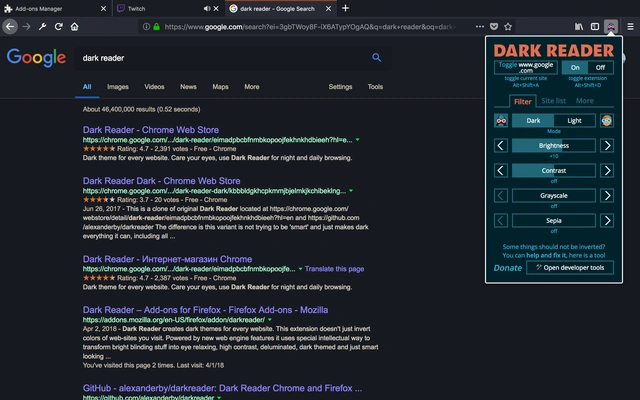
Task: Click the Dark Reader extension toolbar icon
Action: tap(611, 27)
